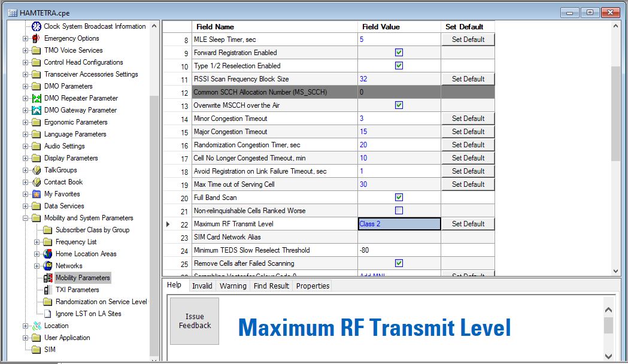Click the Home Location Areas globe icon
Image resolution: width=628 pixels, height=364 pixels.
click(48, 254)
